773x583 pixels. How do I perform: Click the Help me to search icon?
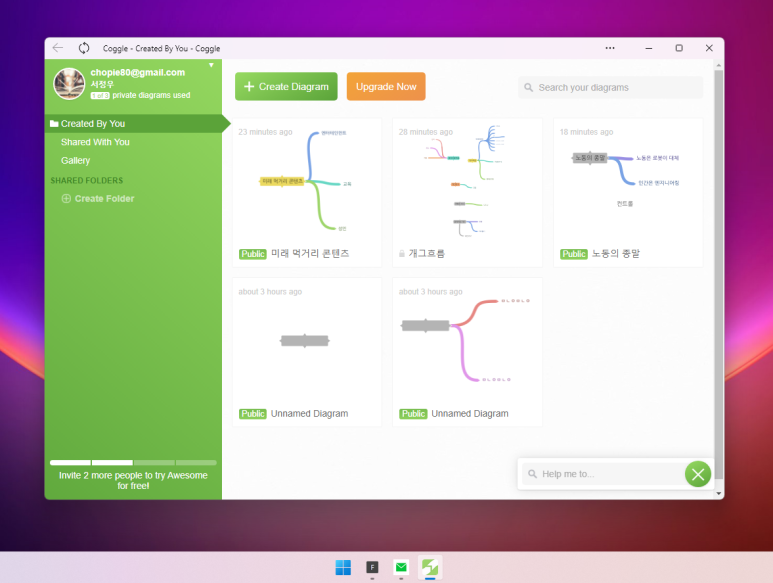coord(532,474)
